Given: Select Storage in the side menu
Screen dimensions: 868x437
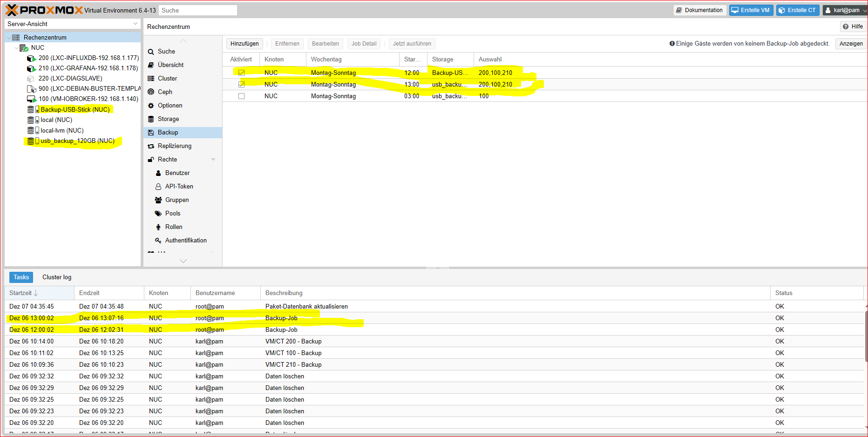Looking at the screenshot, I should [x=183, y=119].
